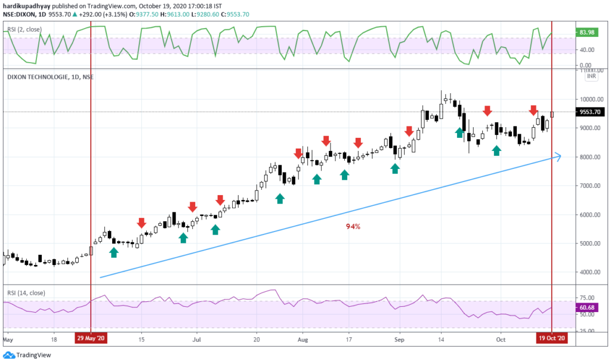Image resolution: width=611 pixels, height=364 pixels.
Task: Select the DIXON TECHNOLOGIE, 1D, NSE chart title
Action: click(x=50, y=77)
